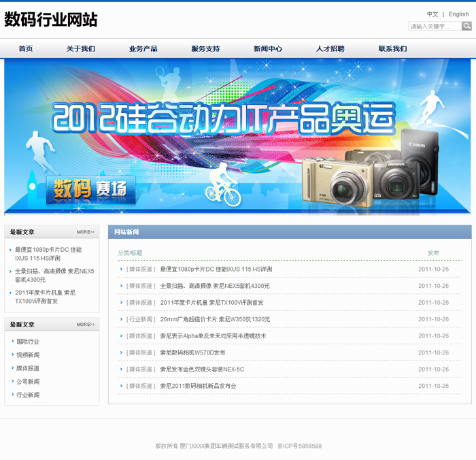Open the 关于我们 nav item
The width and height of the screenshot is (476, 460).
[x=81, y=48]
